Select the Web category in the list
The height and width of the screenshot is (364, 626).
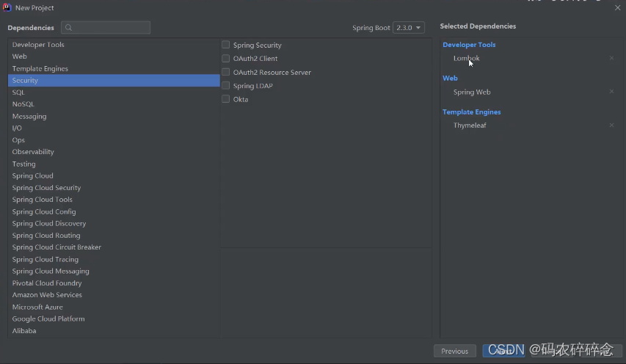(114, 57)
